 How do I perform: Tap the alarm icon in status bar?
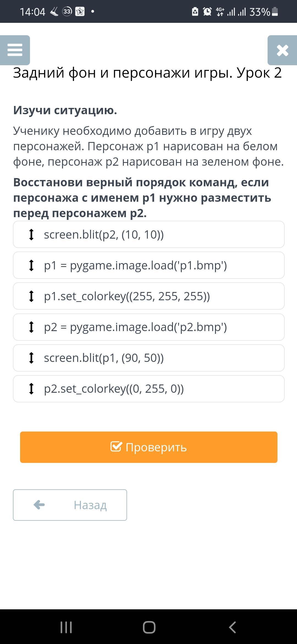tap(207, 12)
